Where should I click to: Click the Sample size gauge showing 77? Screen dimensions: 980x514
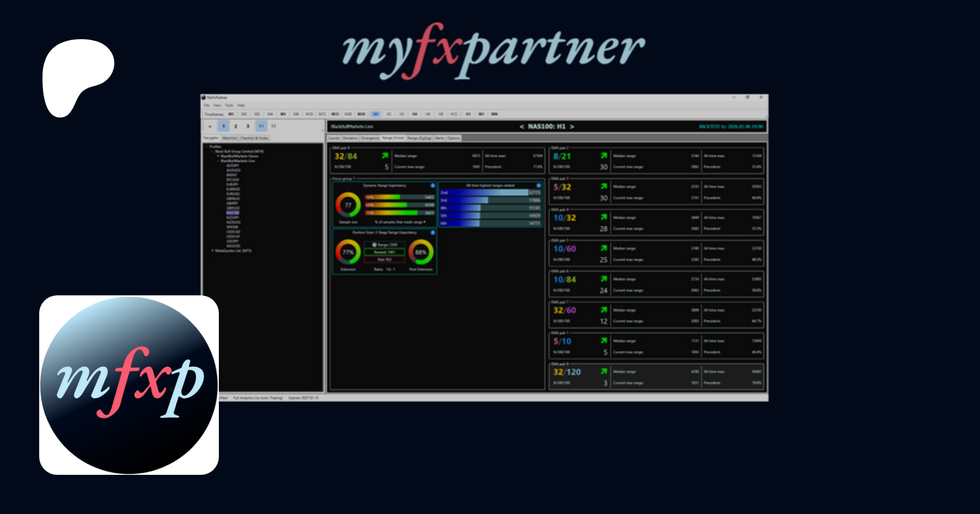(x=348, y=205)
